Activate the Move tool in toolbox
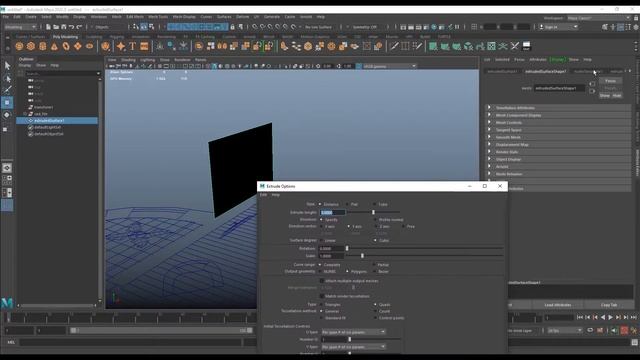640x360 pixels. (7, 102)
